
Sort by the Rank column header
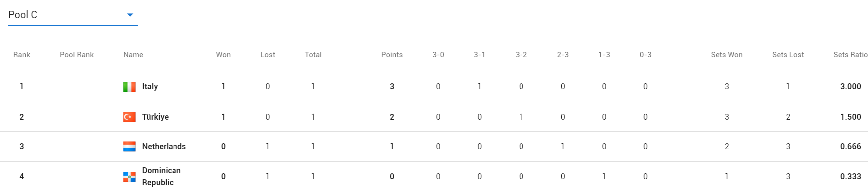(x=22, y=55)
